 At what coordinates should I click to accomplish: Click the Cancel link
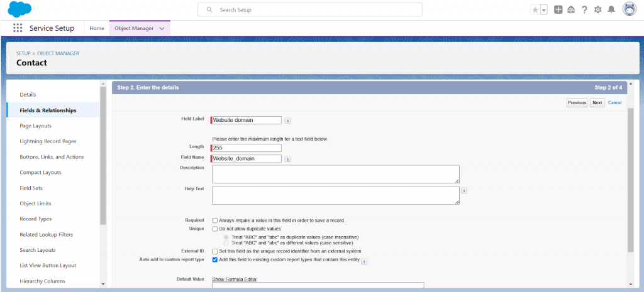click(x=614, y=102)
